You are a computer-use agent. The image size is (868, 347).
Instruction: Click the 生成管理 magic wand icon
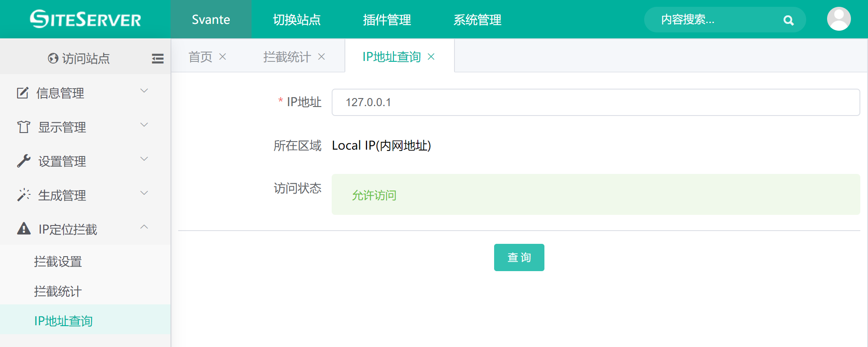pos(23,195)
